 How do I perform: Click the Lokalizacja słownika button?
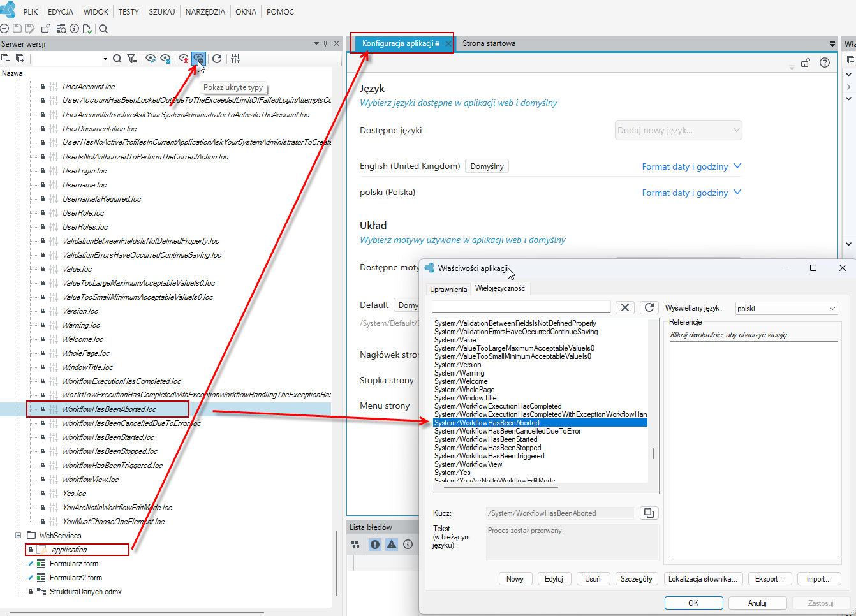point(703,579)
